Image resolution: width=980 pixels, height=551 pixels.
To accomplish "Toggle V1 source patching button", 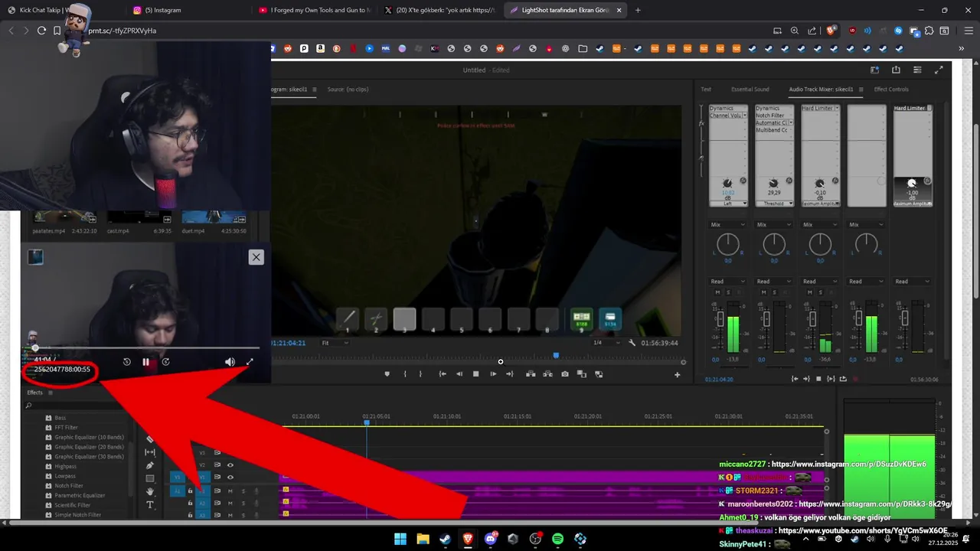I will click(177, 478).
